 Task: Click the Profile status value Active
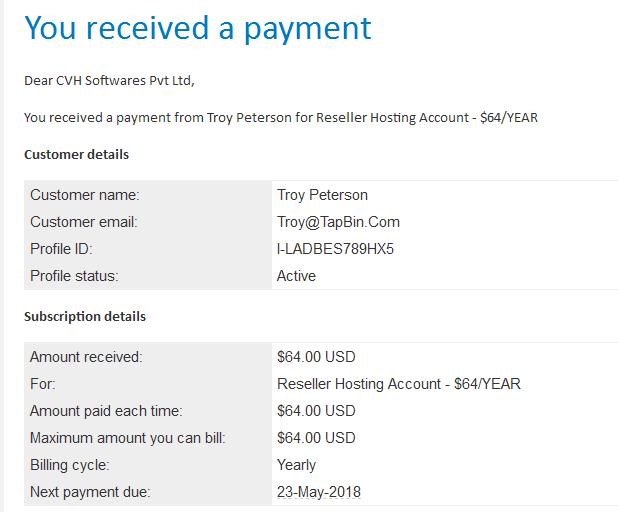pos(296,276)
